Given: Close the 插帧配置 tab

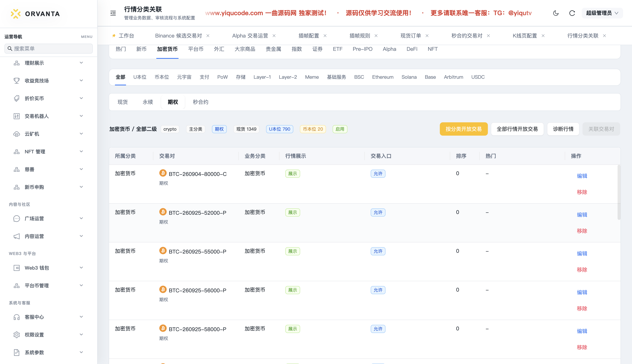Looking at the screenshot, I should (x=325, y=36).
